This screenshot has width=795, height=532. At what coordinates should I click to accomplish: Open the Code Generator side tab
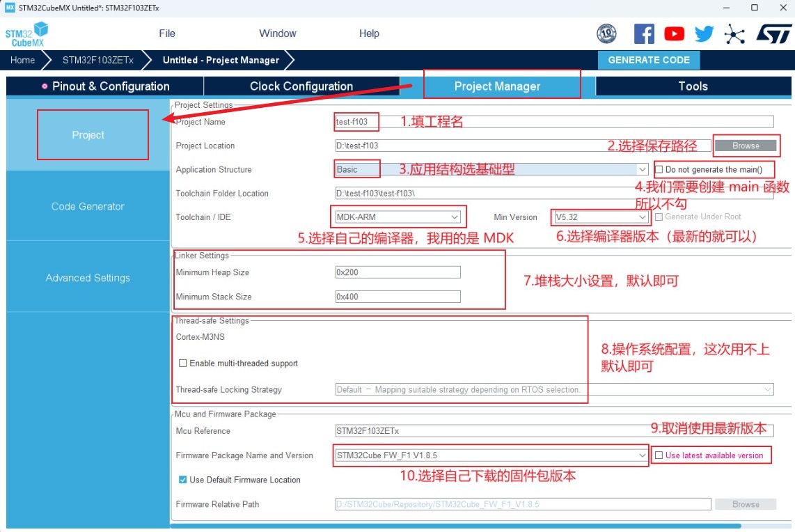pyautogui.click(x=88, y=206)
